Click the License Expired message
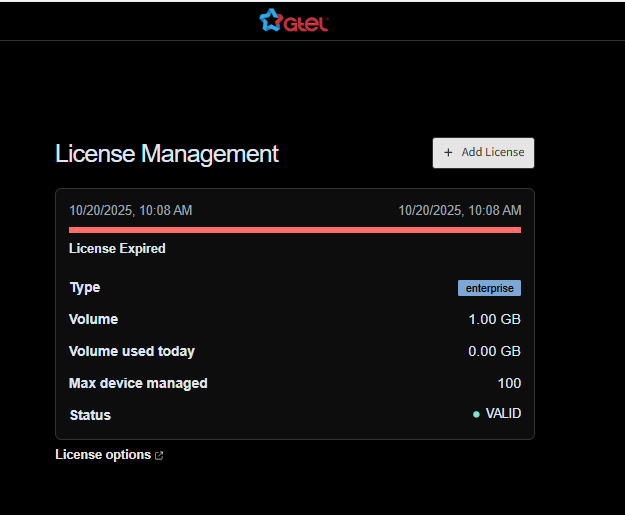This screenshot has height=515, width=625. (x=117, y=249)
